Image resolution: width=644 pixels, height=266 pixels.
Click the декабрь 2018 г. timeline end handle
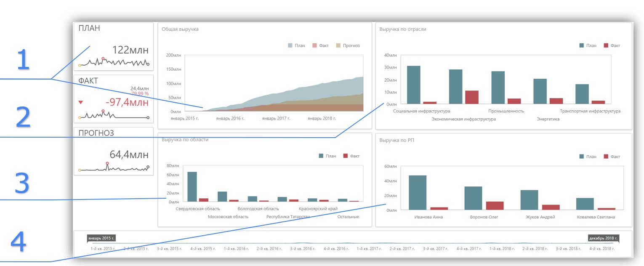[604, 238]
